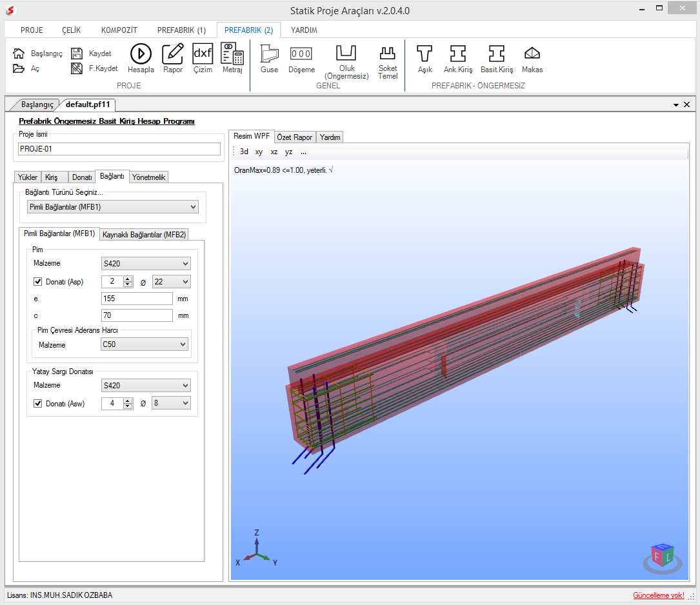Increase the Asp bar count stepper

(128, 279)
